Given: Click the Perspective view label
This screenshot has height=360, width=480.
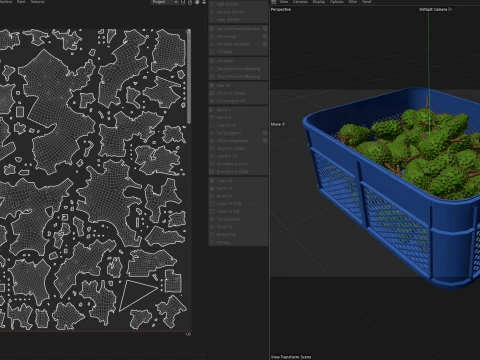Looking at the screenshot, I should coord(281,9).
